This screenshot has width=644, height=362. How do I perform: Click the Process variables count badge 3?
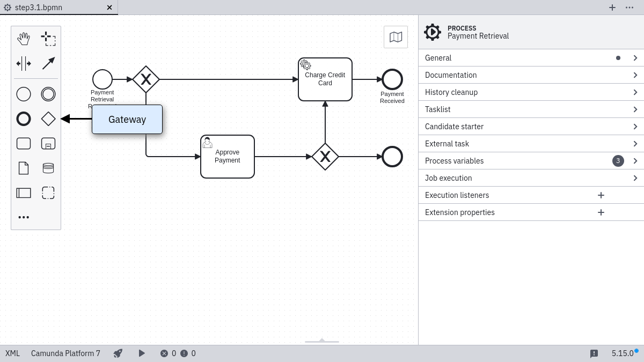[618, 161]
